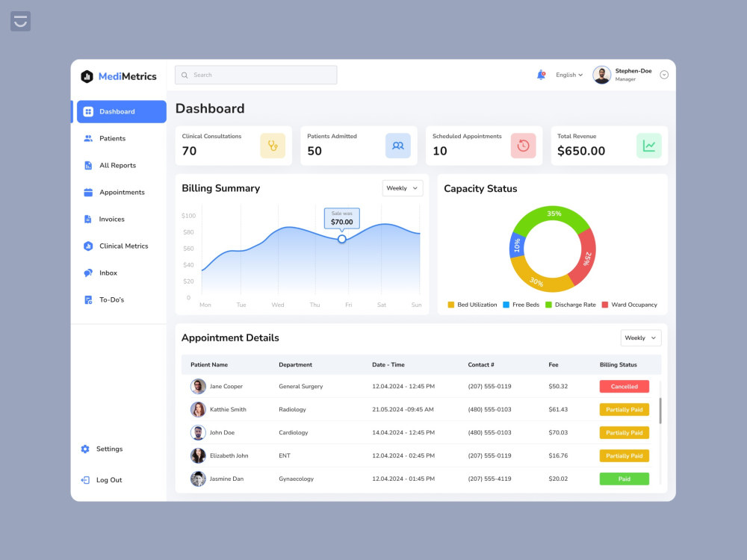This screenshot has height=560, width=747.
Task: Click the Billing Status column header
Action: (618, 365)
